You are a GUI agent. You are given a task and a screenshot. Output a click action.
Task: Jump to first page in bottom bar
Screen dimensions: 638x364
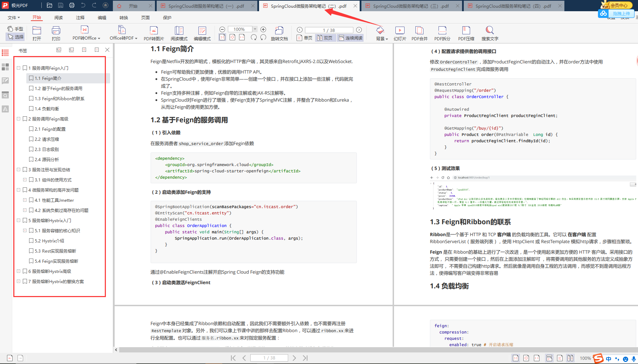point(233,358)
